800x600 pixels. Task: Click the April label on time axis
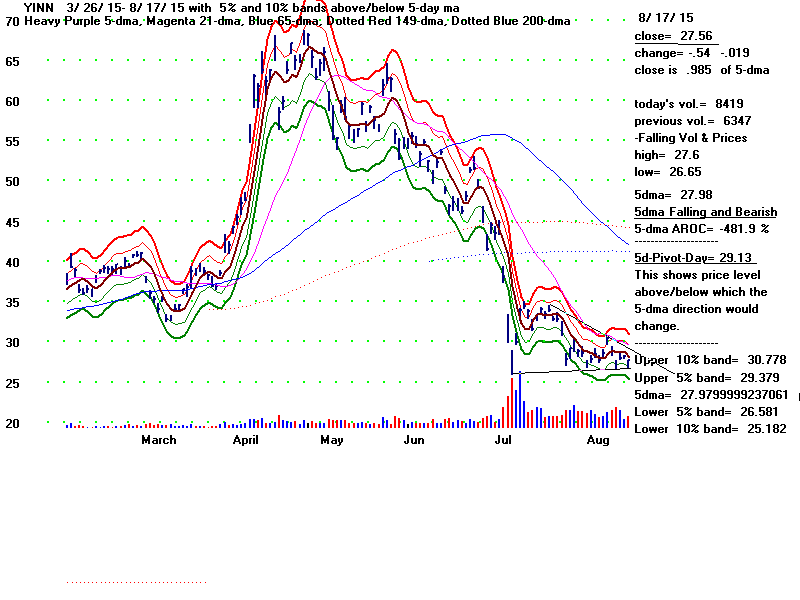pyautogui.click(x=246, y=440)
